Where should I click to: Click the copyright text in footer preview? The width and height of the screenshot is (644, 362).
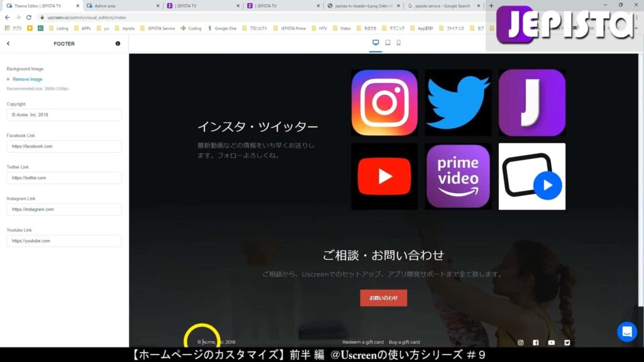[x=216, y=342]
